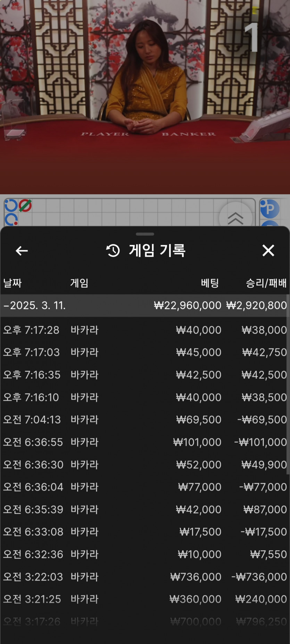This screenshot has height=644, width=290.
Task: Click the blue P player icon
Action: [x=270, y=209]
